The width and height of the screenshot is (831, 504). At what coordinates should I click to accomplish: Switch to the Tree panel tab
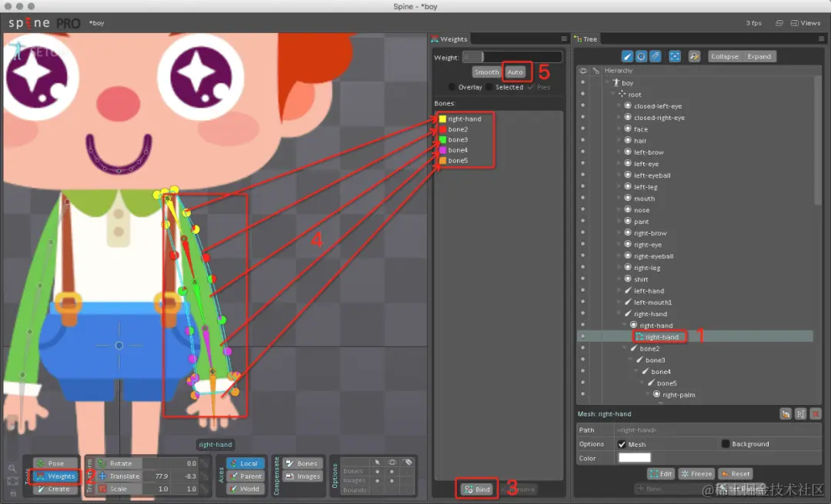(x=586, y=38)
